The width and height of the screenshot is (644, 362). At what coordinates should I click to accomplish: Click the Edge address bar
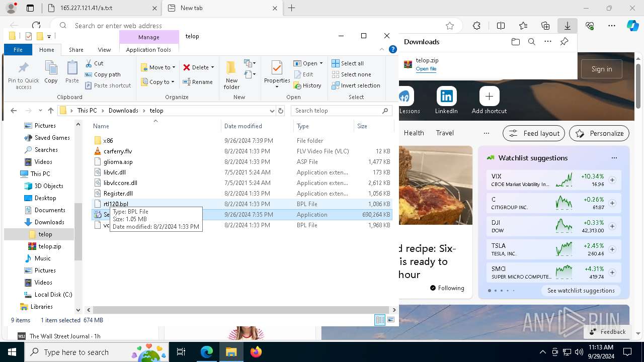tap(257, 26)
